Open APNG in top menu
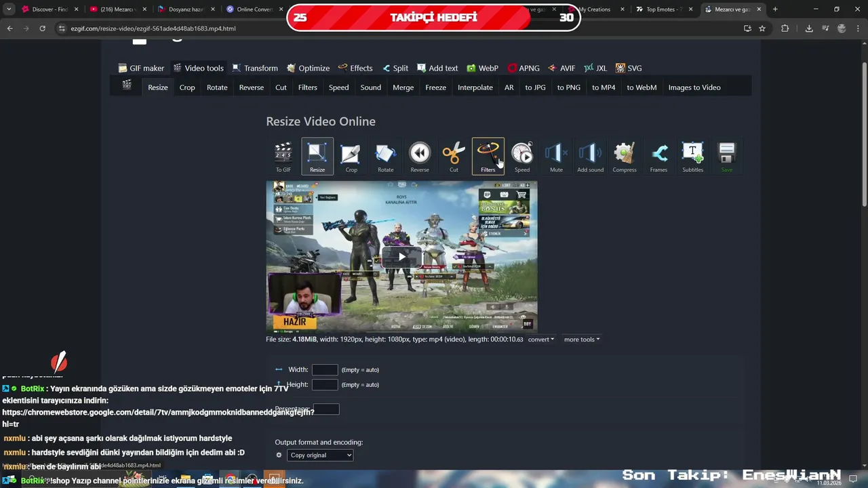The image size is (868, 488). coord(524,68)
